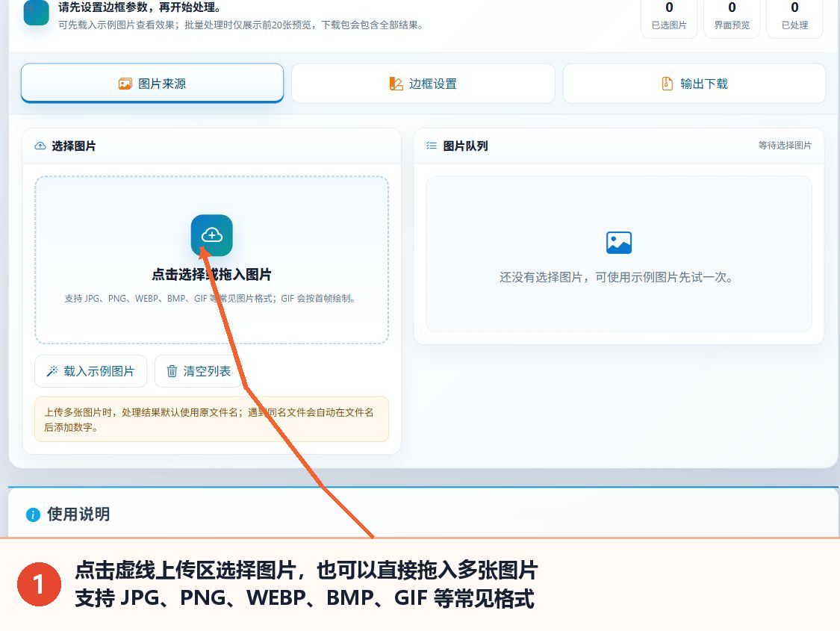The width and height of the screenshot is (840, 631).
Task: Click the trash icon on 清空列表
Action: (172, 371)
